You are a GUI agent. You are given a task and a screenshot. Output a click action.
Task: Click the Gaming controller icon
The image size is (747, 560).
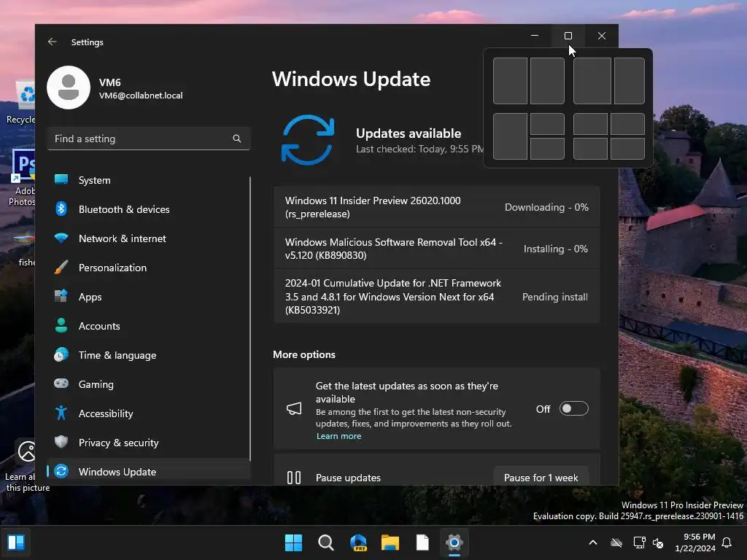61,384
